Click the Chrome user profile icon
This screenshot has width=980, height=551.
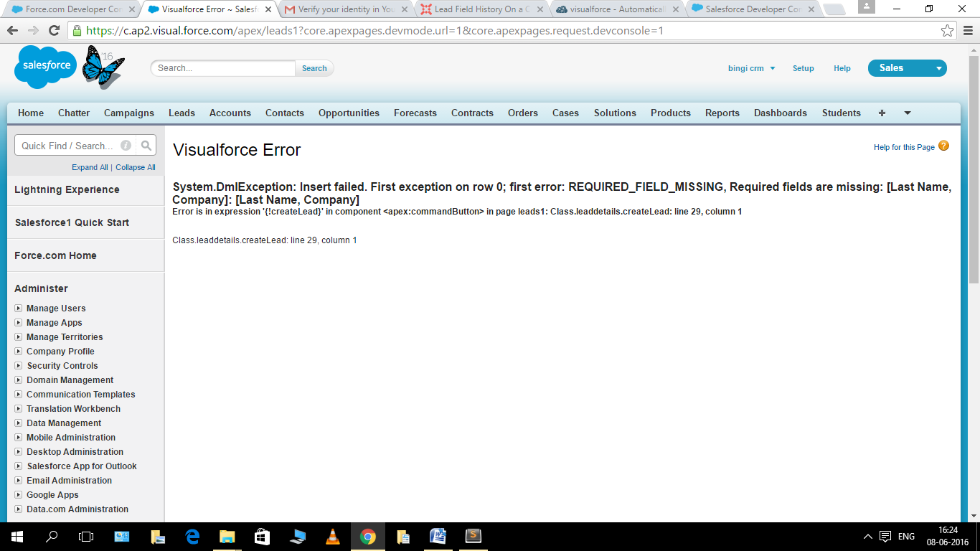(x=867, y=7)
